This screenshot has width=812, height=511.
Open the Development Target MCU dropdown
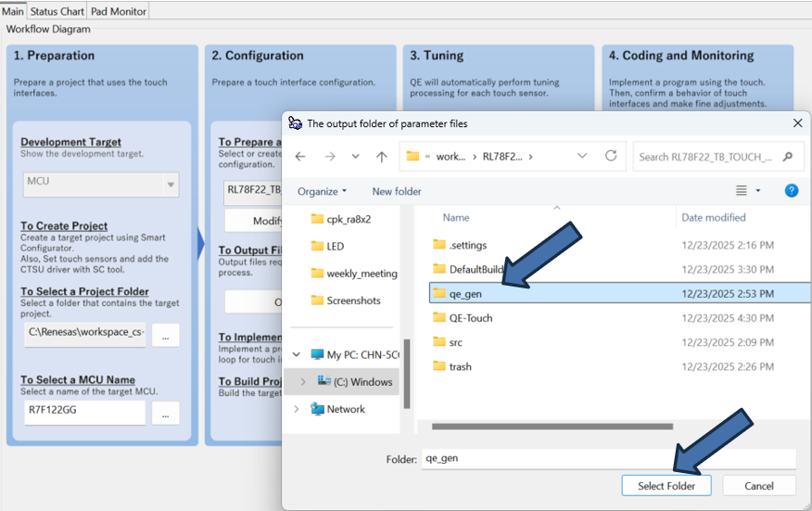pos(170,185)
